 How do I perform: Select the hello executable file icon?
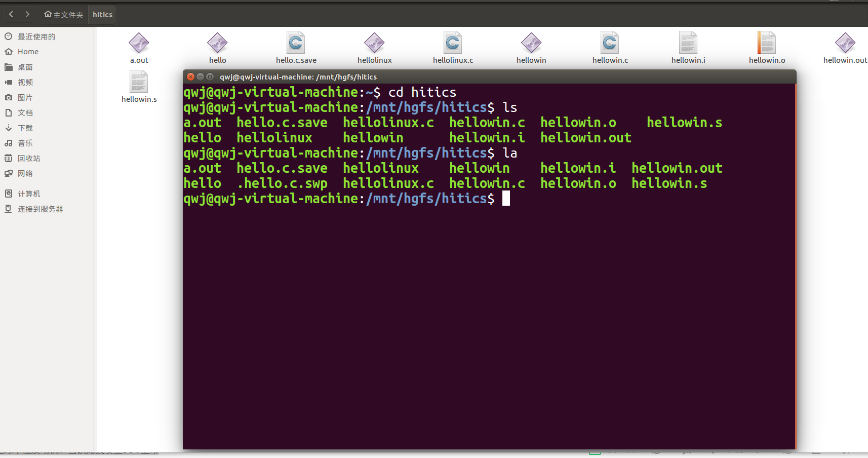(x=217, y=43)
